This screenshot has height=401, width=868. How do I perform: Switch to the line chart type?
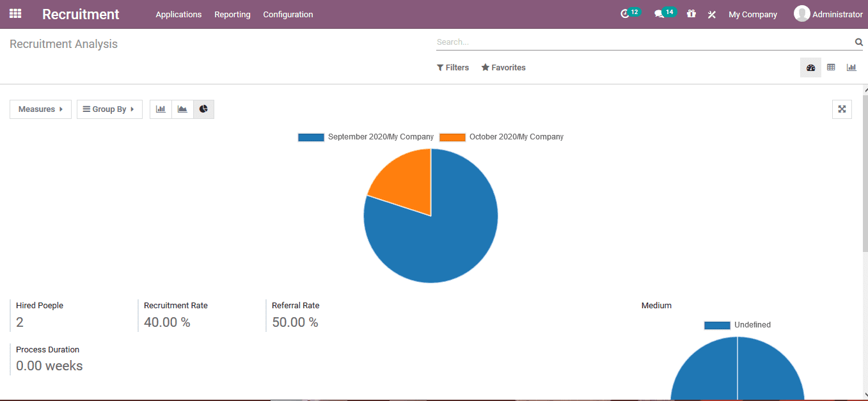(x=182, y=109)
